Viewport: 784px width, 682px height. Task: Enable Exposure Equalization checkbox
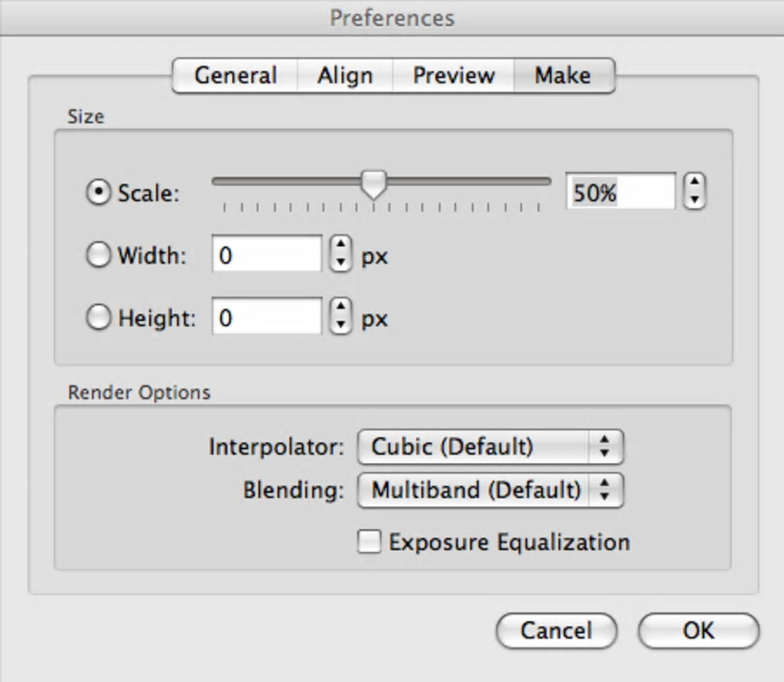click(x=370, y=542)
